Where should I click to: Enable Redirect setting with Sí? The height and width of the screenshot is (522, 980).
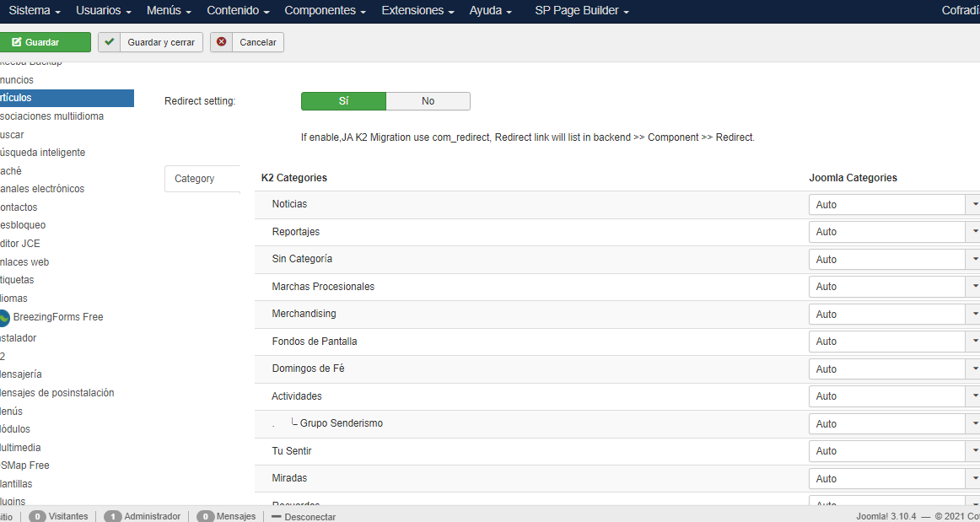click(343, 101)
